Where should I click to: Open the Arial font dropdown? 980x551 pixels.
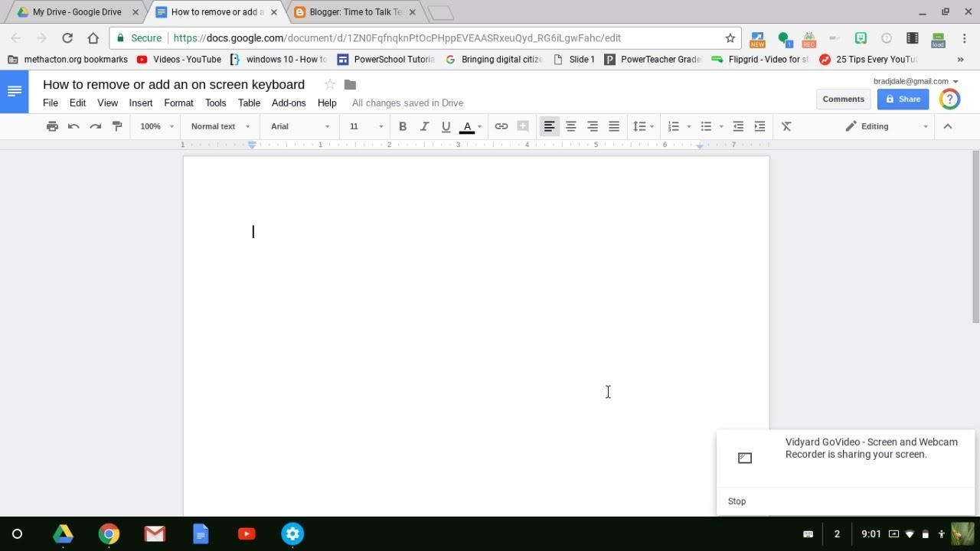(300, 126)
